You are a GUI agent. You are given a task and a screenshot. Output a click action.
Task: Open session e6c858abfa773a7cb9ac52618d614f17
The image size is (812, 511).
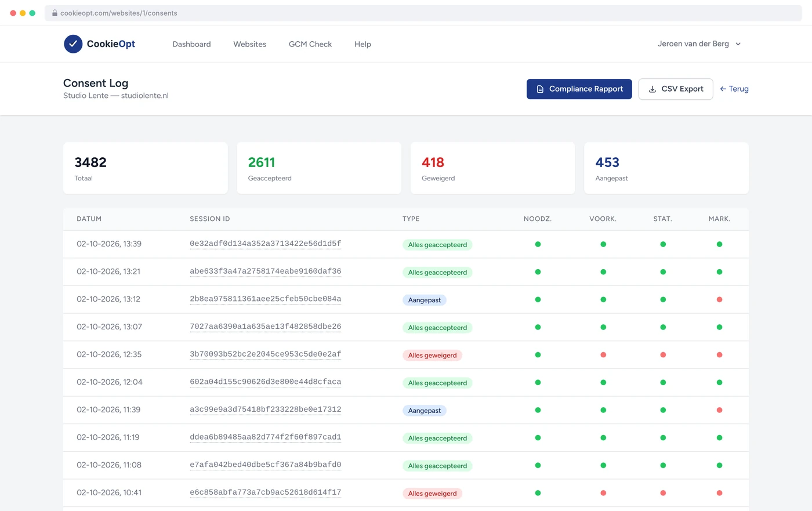[x=266, y=492]
